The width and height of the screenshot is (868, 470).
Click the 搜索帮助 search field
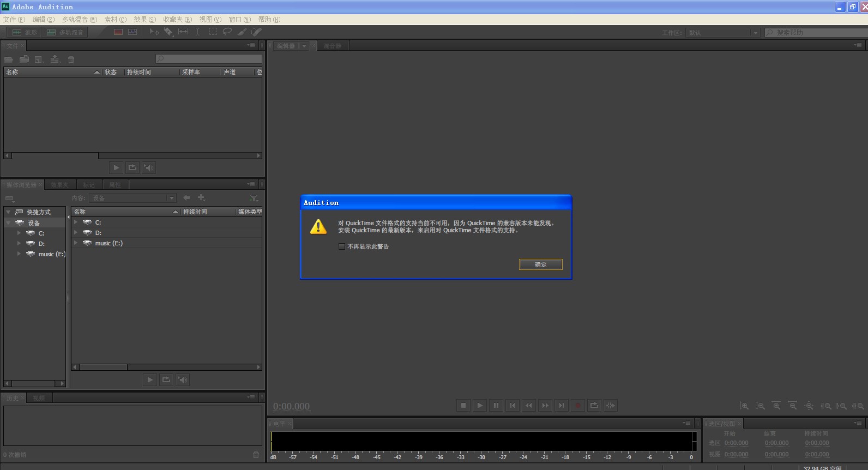coord(816,33)
